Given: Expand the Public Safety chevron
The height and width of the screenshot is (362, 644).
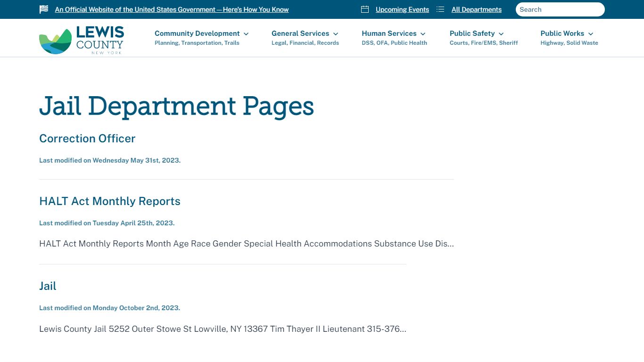Looking at the screenshot, I should 501,34.
